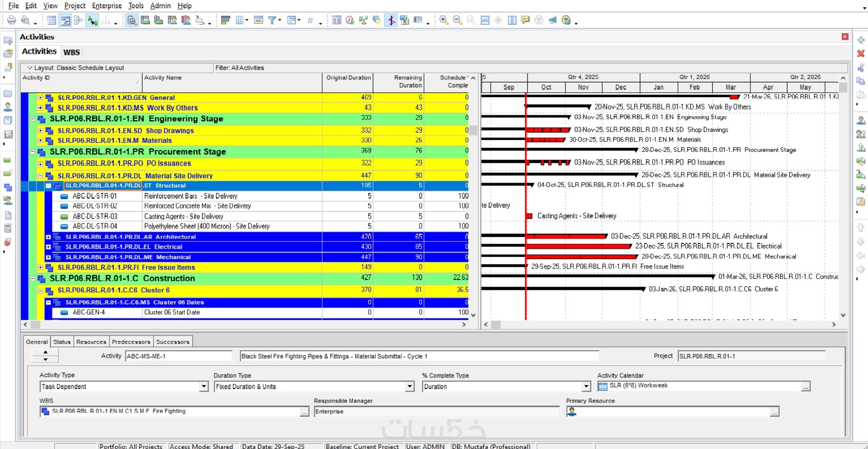Switch to the WBS tab
The width and height of the screenshot is (868, 449).
[x=72, y=52]
